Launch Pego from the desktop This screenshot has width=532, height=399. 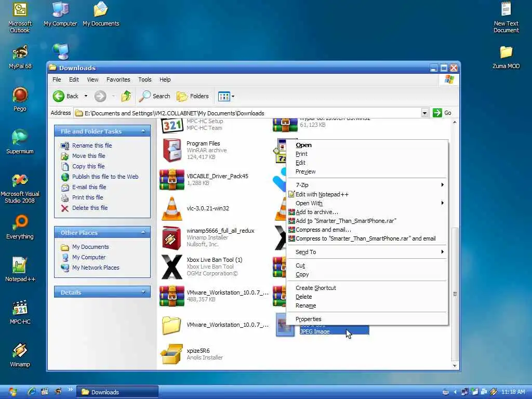click(20, 99)
